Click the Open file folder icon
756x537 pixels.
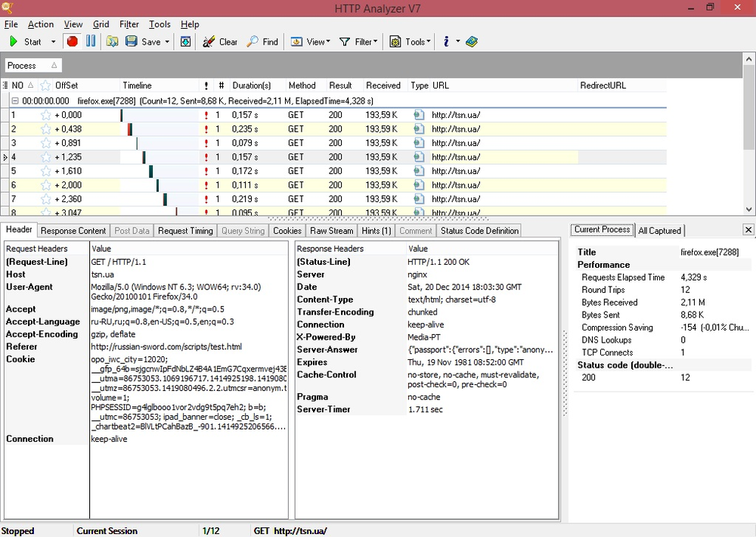coord(112,42)
